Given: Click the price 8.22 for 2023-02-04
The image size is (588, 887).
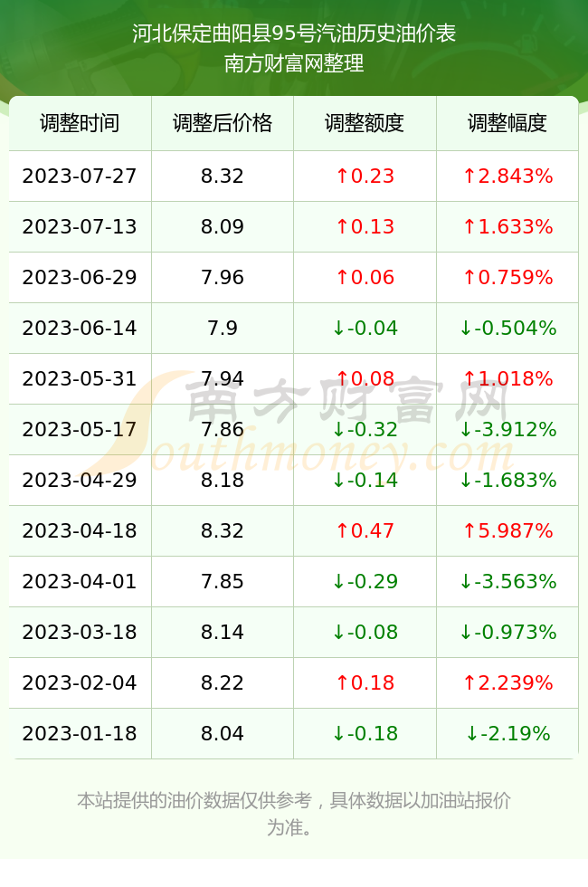Looking at the screenshot, I should point(223,682).
